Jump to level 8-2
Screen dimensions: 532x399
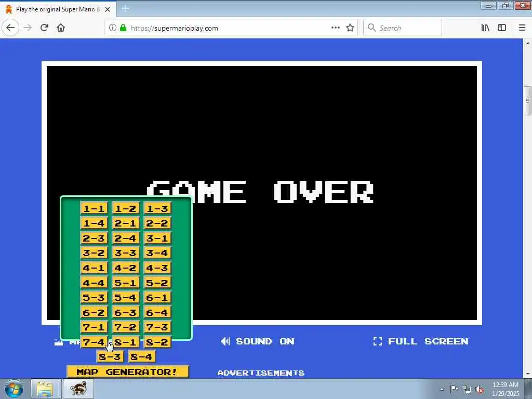[157, 342]
